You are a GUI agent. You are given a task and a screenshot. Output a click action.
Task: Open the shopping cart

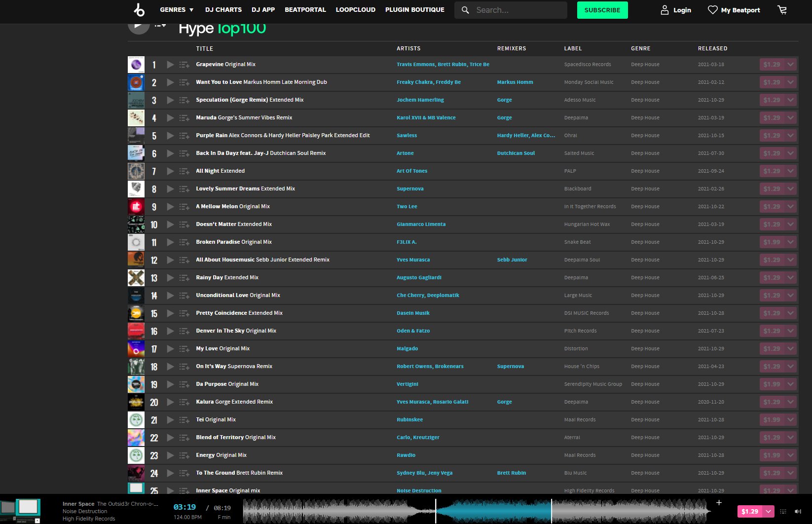tap(782, 10)
